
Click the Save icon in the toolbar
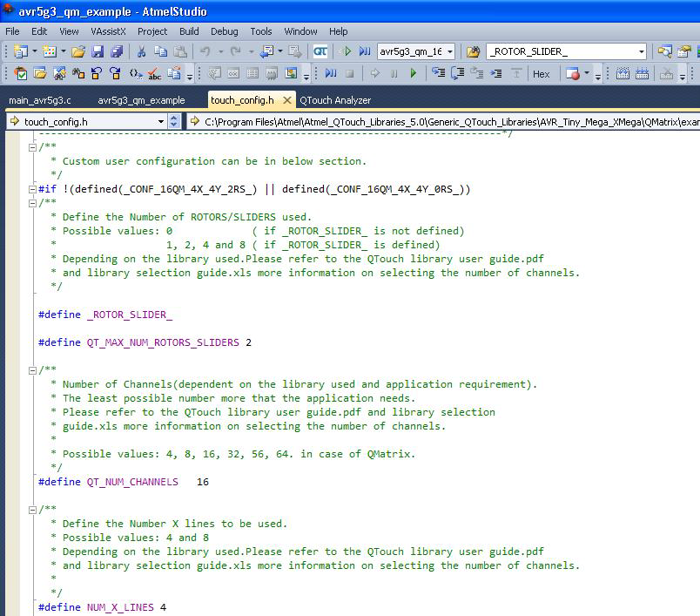[x=96, y=52]
